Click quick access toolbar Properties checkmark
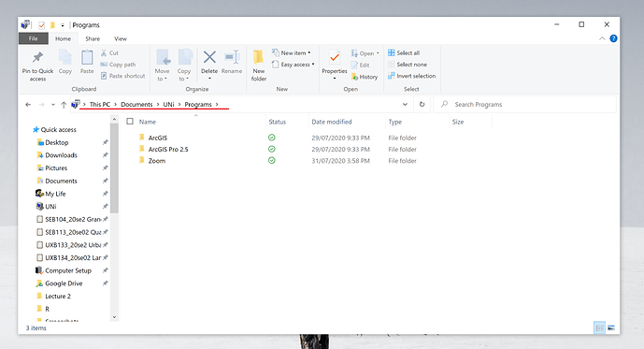The image size is (644, 349). 41,25
